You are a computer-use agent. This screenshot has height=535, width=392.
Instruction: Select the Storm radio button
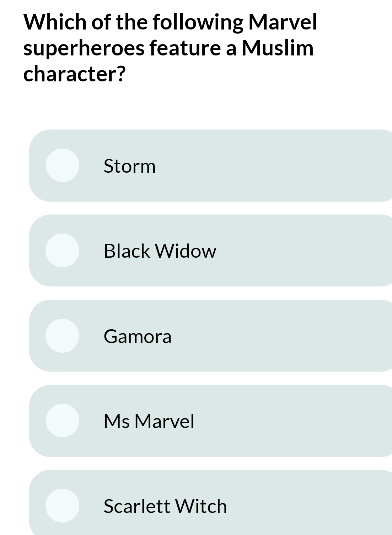tap(63, 165)
